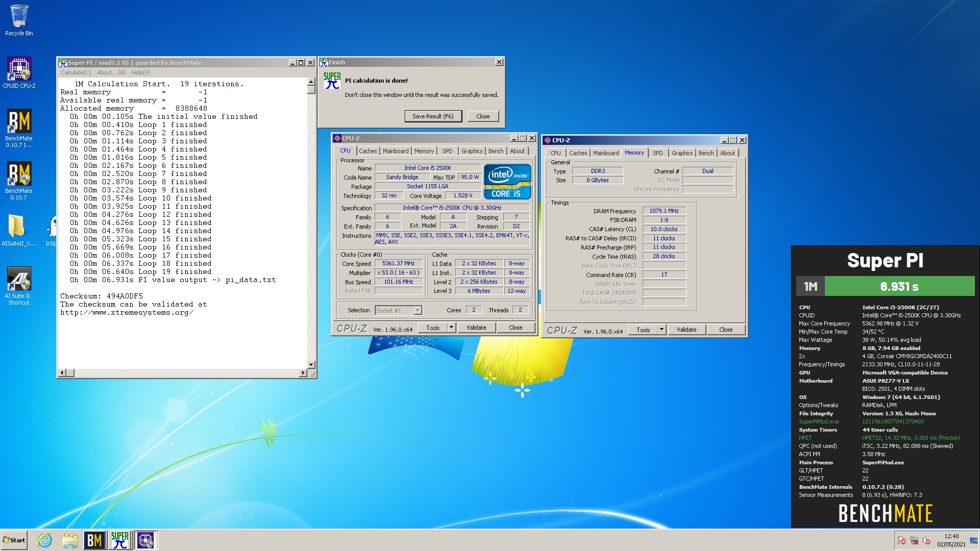Open About tab in left CPU-Z window
The width and height of the screenshot is (980, 551).
(518, 151)
